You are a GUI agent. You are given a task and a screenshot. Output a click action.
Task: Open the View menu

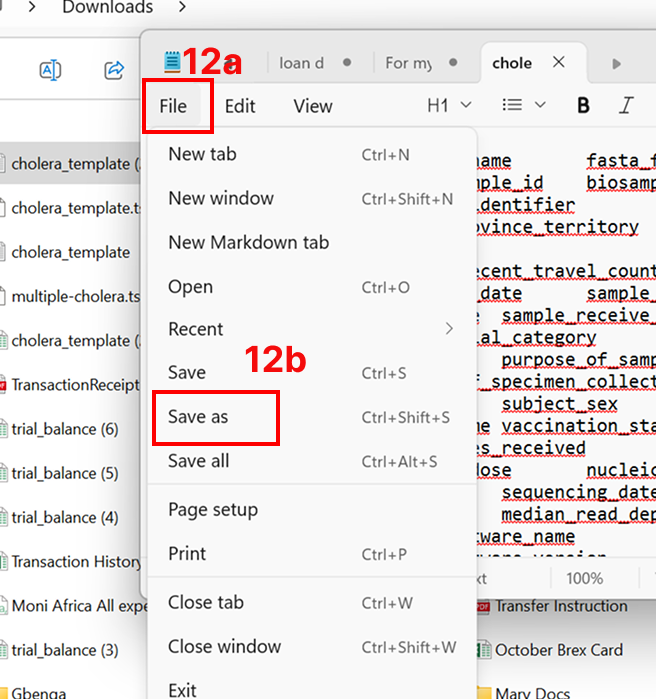pos(313,106)
